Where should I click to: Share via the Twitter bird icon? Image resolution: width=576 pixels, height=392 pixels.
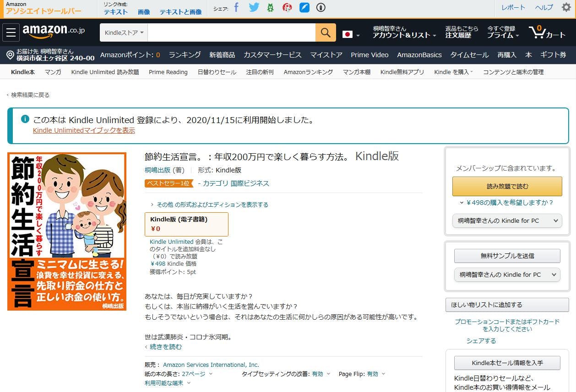coord(254,7)
